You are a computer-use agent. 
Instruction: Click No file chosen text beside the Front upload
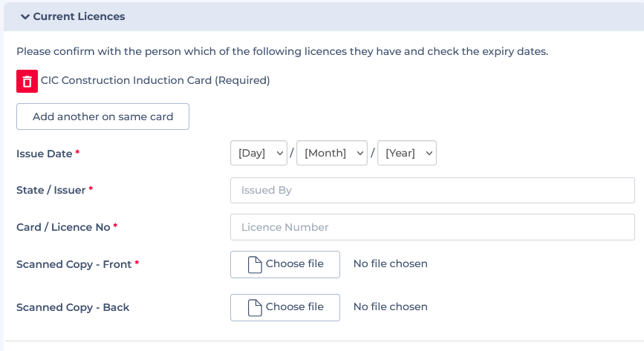click(390, 263)
